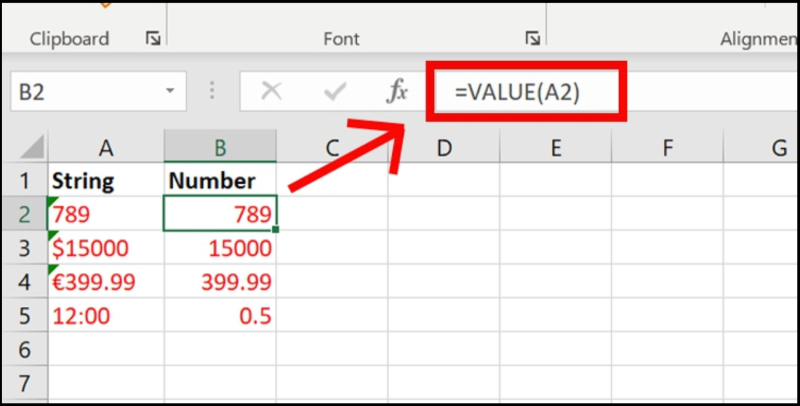
Task: Click the three-dot Name Box resize handle
Action: pyautogui.click(x=212, y=92)
